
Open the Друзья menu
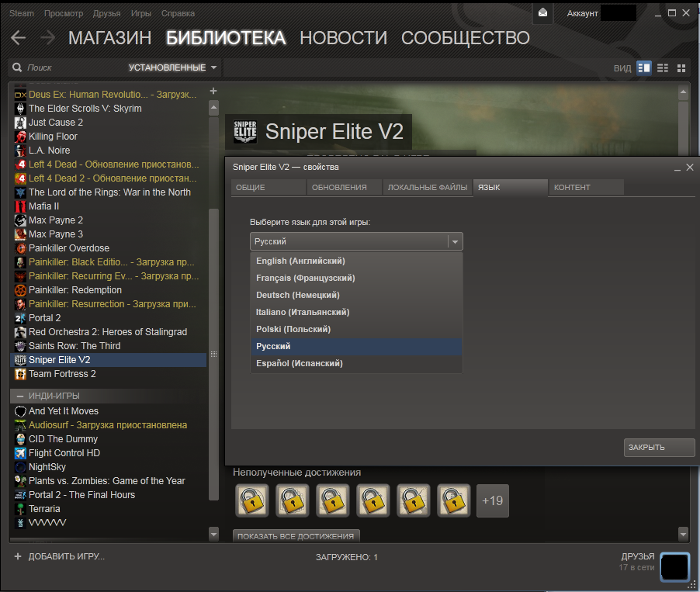coord(106,13)
